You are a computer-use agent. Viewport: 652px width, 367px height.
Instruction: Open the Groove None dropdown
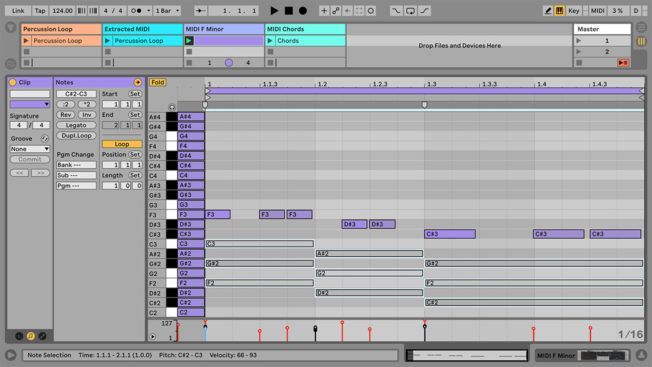30,149
